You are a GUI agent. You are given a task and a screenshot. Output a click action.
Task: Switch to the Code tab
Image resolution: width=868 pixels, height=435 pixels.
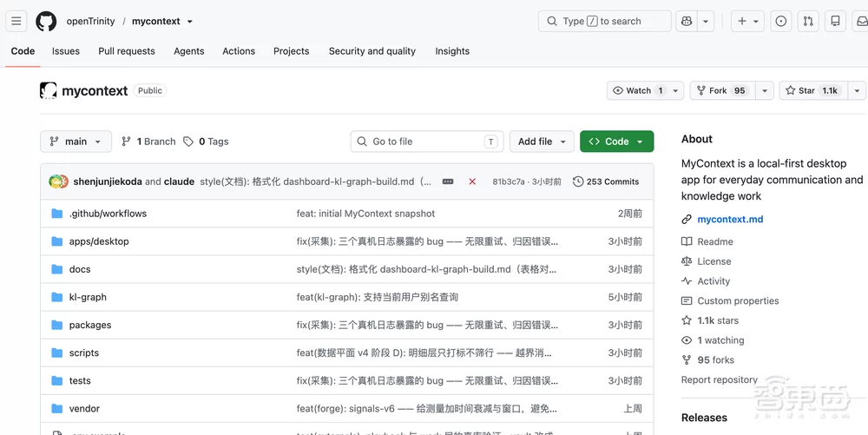coord(23,51)
